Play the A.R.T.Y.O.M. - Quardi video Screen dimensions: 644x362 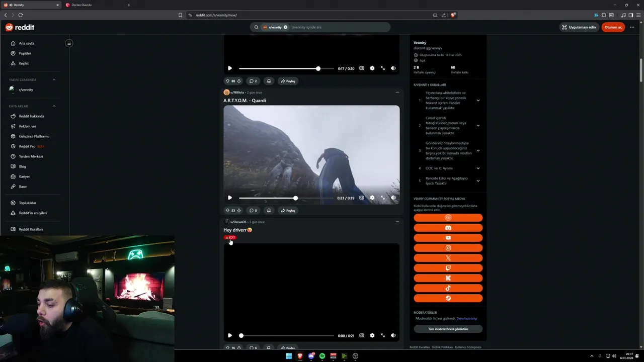pos(230,198)
